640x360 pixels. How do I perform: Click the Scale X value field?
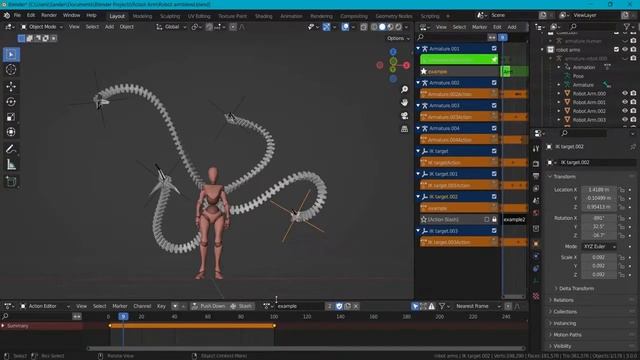(x=599, y=258)
